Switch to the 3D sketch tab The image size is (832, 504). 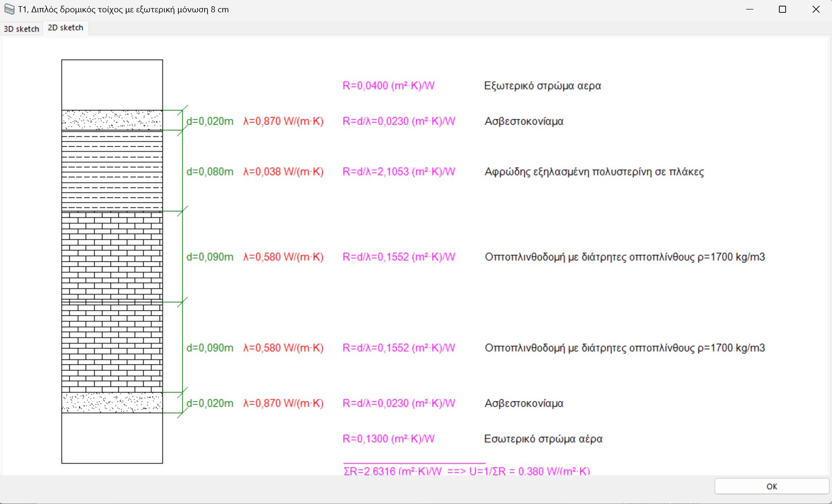[x=21, y=28]
